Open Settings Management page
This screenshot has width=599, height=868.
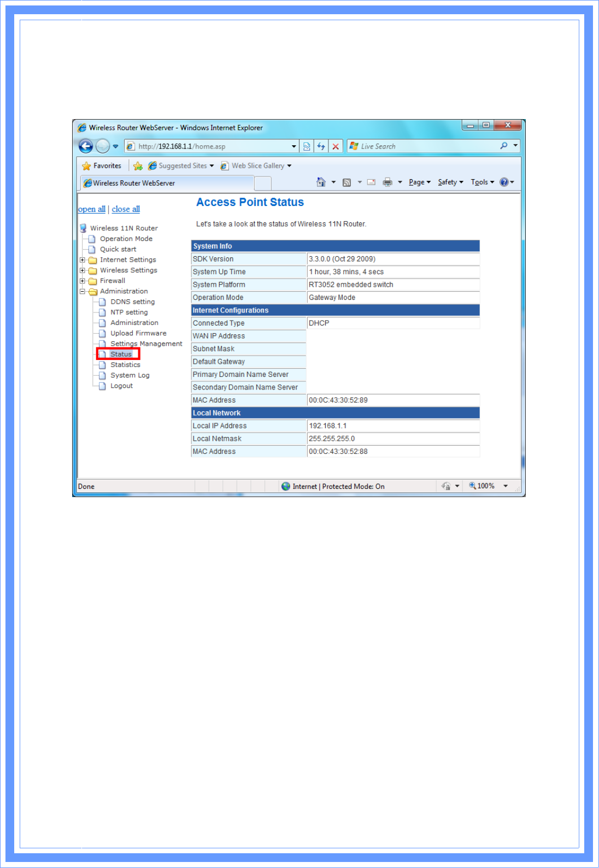click(x=146, y=344)
